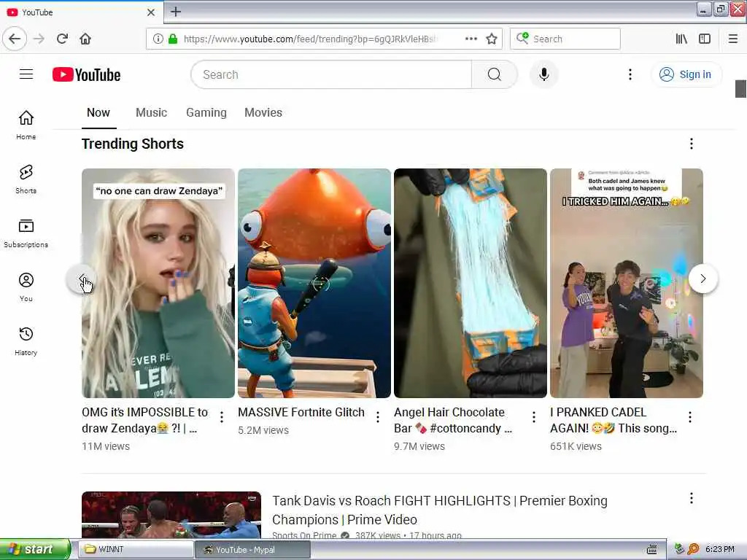
Task: Open options for PRANKED CADEL short
Action: pos(690,417)
